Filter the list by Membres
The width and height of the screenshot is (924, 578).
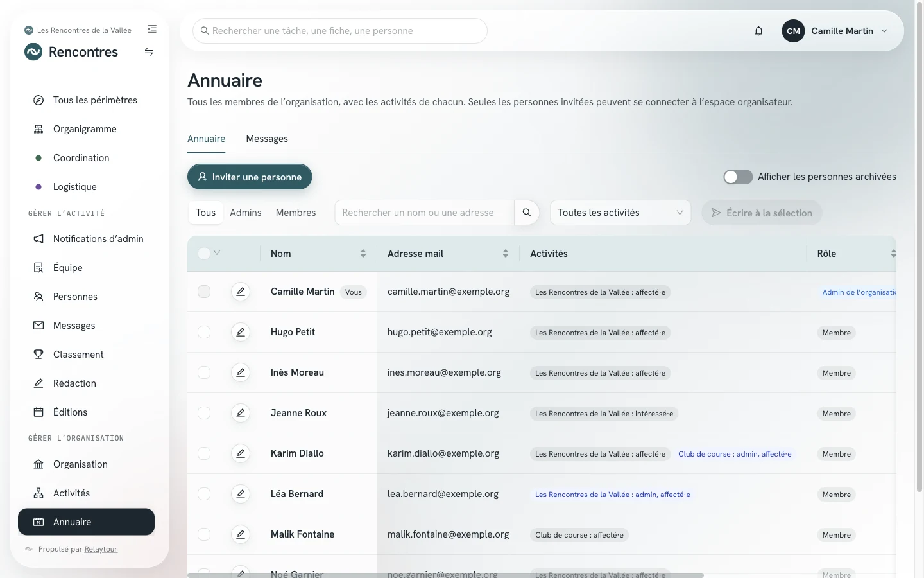click(x=296, y=213)
